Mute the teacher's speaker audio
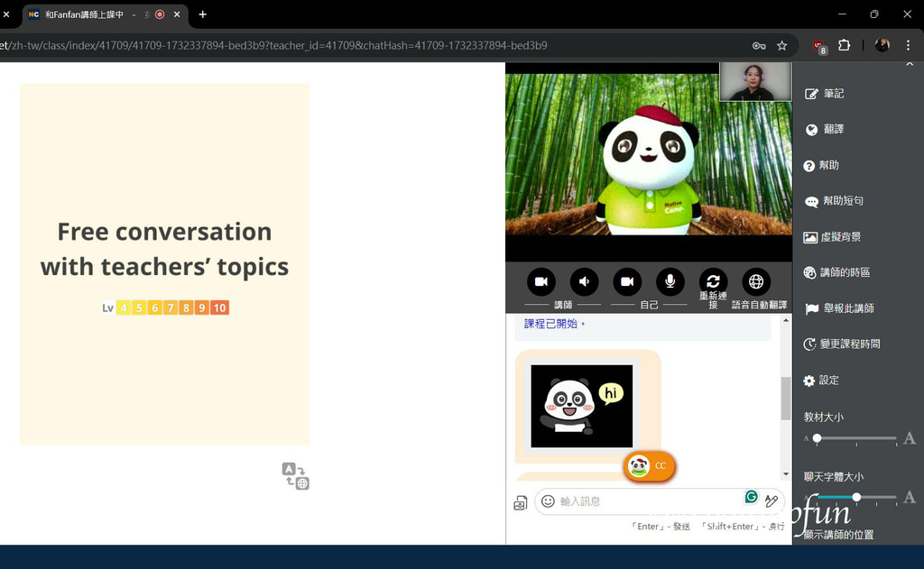924x569 pixels. coord(584,282)
